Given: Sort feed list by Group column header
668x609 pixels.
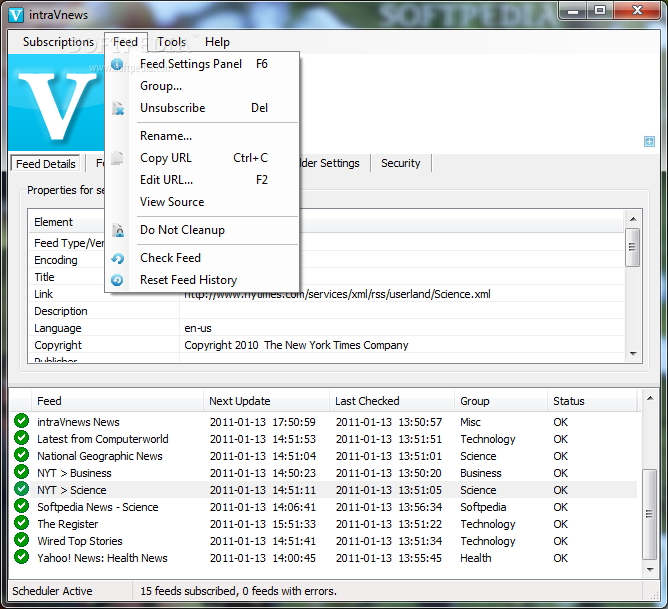Looking at the screenshot, I should tap(501, 401).
